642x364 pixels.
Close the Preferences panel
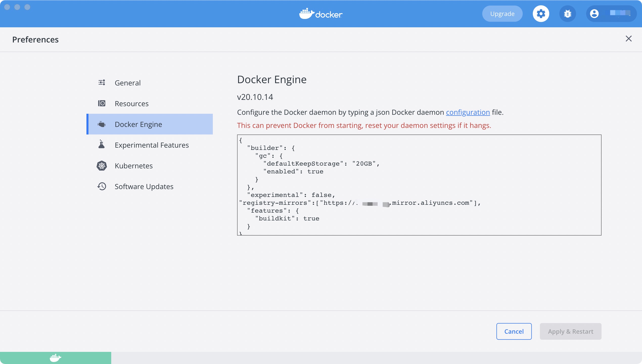[x=629, y=39]
